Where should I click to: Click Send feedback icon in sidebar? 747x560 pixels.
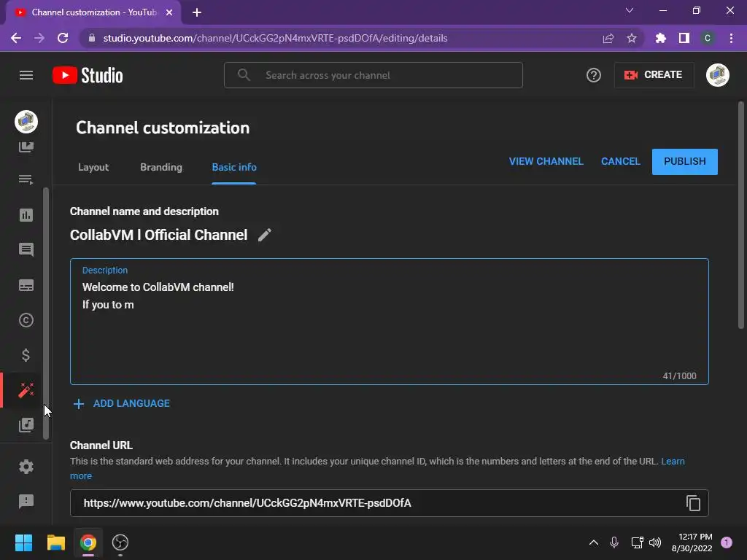tap(26, 501)
